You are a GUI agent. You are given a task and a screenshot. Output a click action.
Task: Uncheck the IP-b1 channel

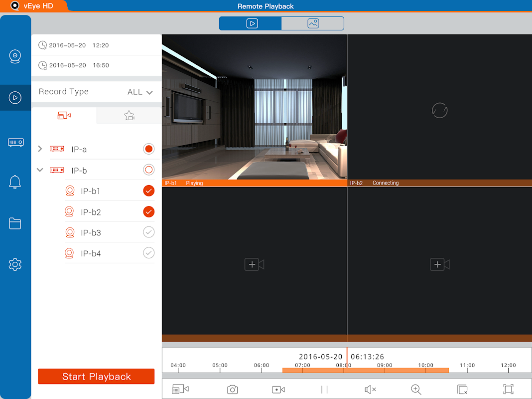pos(148,191)
